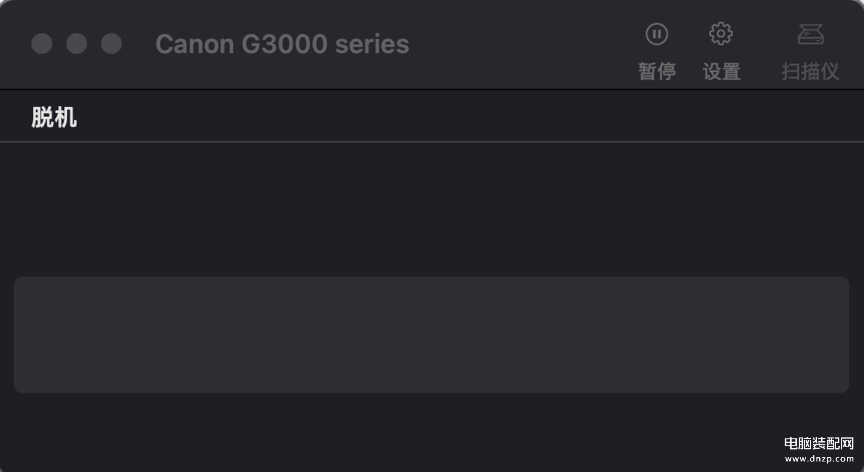Screen dimensions: 864x472
Task: Click blank area right of 脱机 status
Action: 450,118
